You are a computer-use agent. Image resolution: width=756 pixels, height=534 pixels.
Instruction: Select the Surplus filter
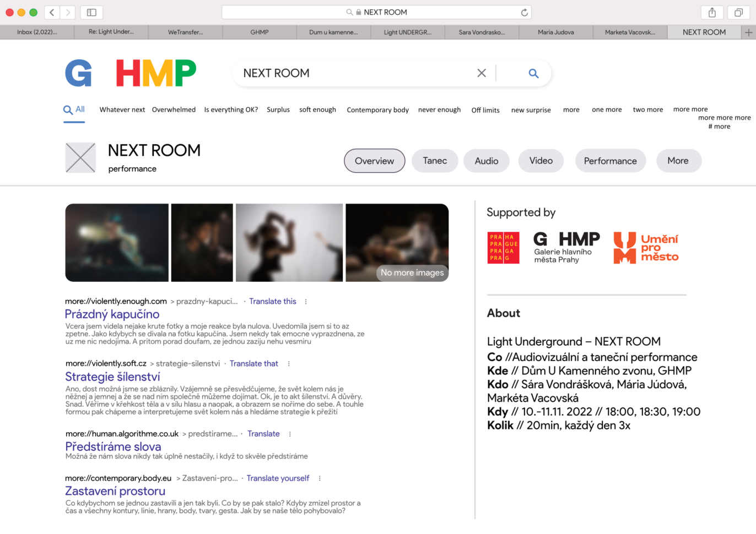coord(278,110)
